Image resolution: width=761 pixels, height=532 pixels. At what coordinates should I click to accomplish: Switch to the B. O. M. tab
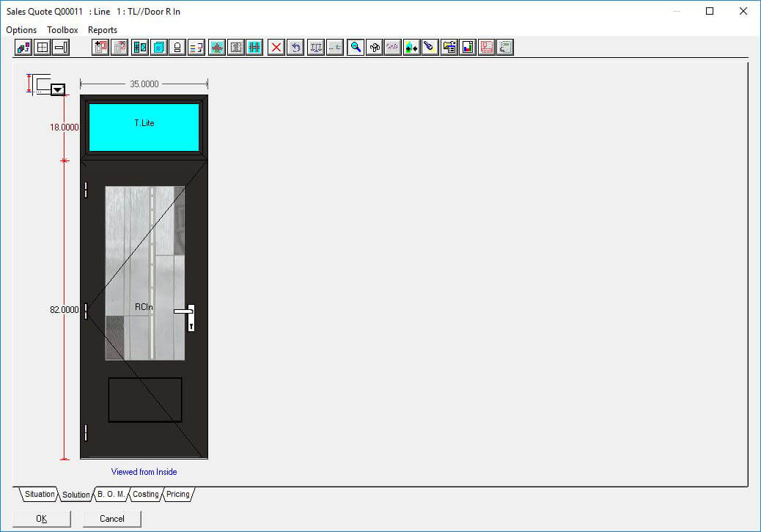tap(111, 495)
